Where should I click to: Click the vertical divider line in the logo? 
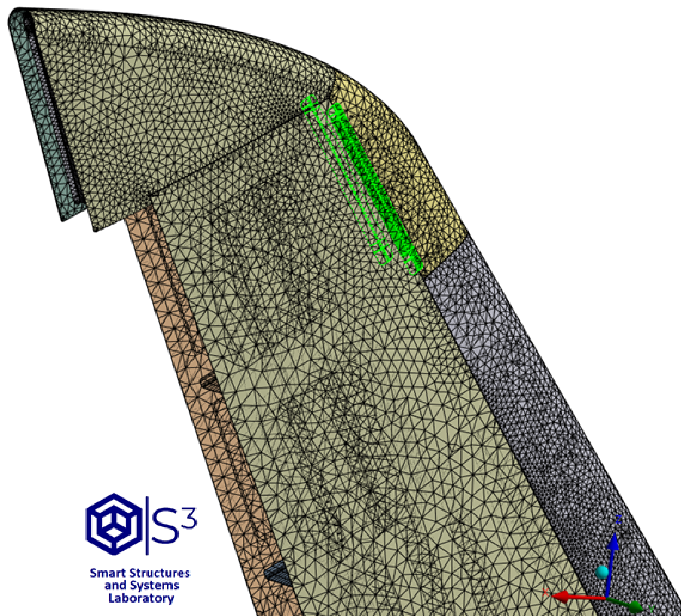(147, 525)
